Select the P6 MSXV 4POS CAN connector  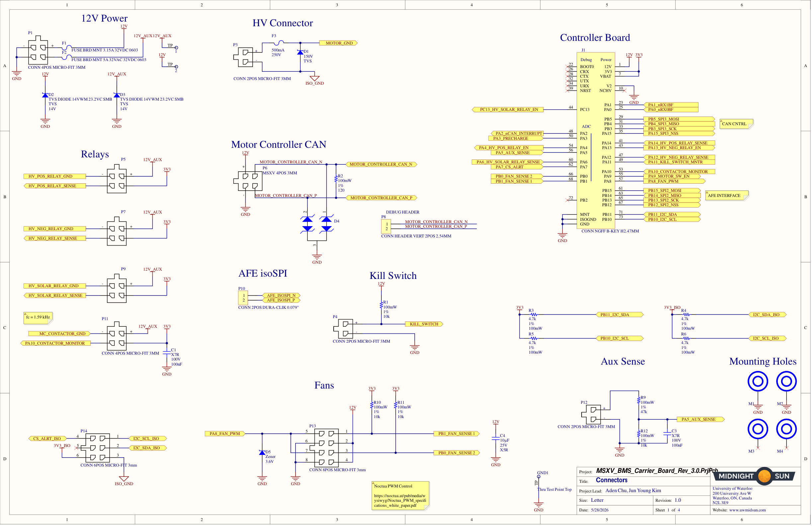click(248, 181)
